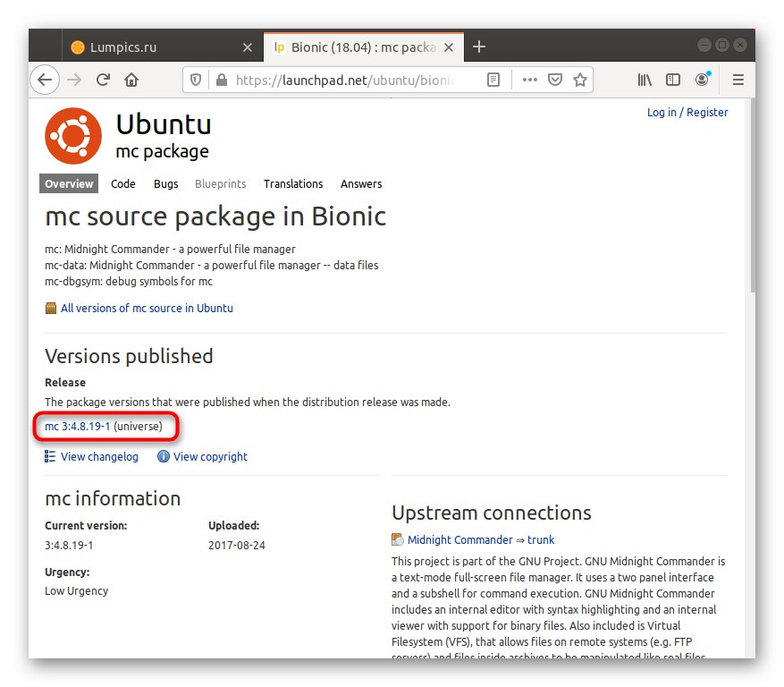Screen dimensions: 784x687
Task: Open the Firefox home page
Action: coord(131,80)
